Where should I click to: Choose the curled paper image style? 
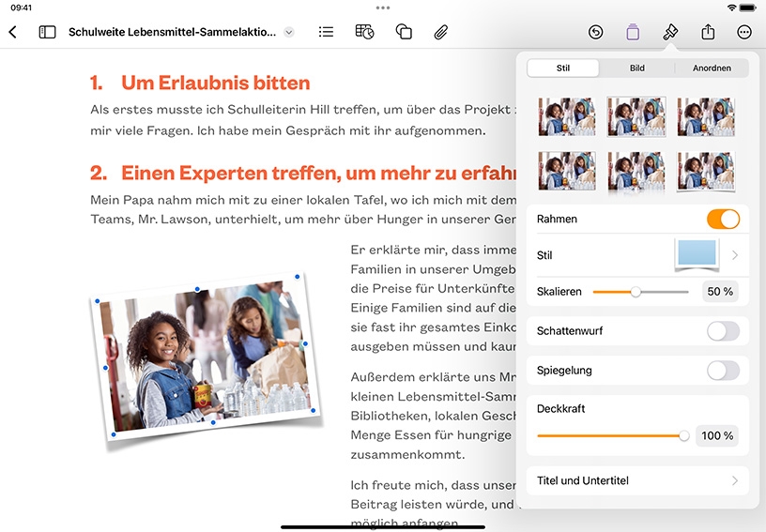[x=706, y=172]
